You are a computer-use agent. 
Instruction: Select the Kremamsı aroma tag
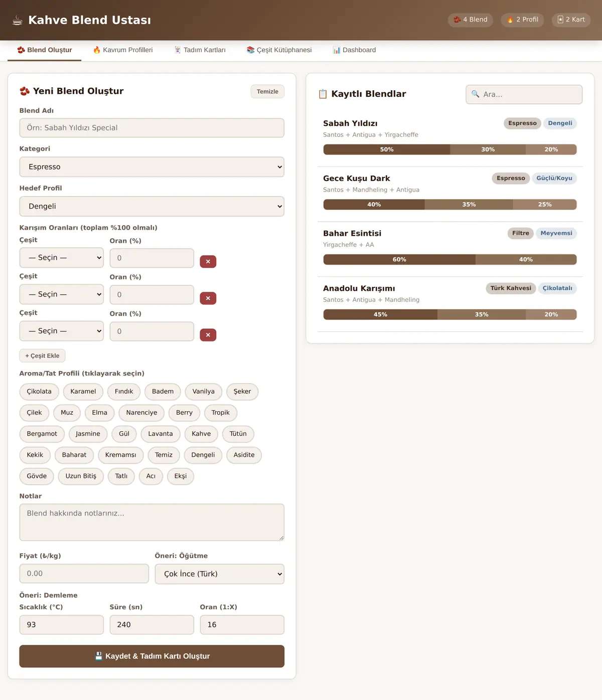(x=121, y=455)
